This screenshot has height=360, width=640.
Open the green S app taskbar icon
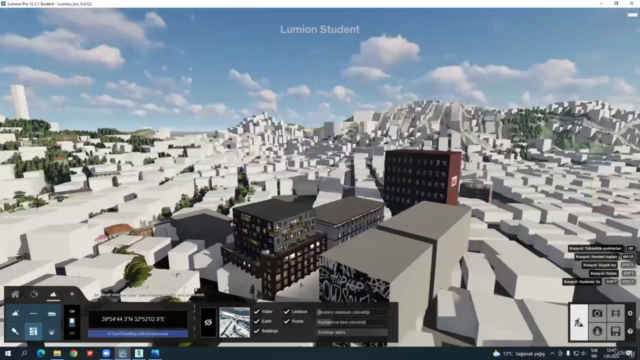click(139, 353)
